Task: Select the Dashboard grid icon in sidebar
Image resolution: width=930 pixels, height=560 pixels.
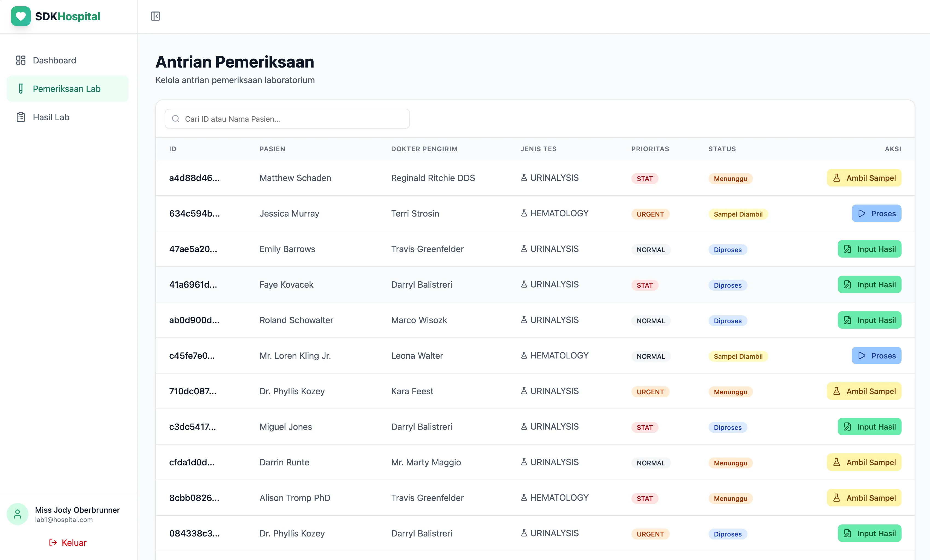Action: click(x=20, y=60)
